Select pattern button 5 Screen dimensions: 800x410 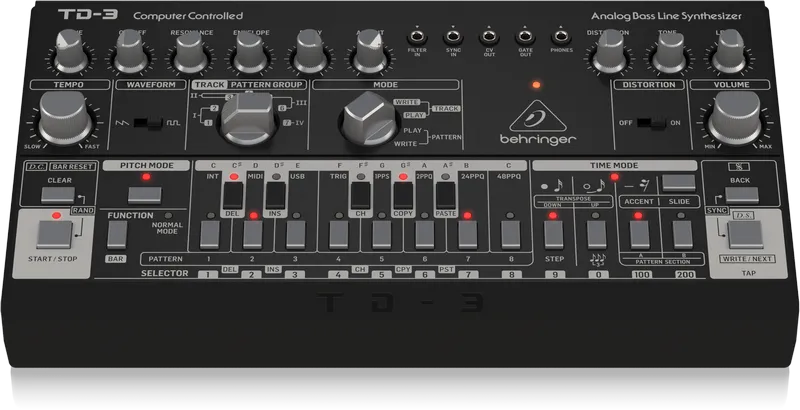[382, 235]
